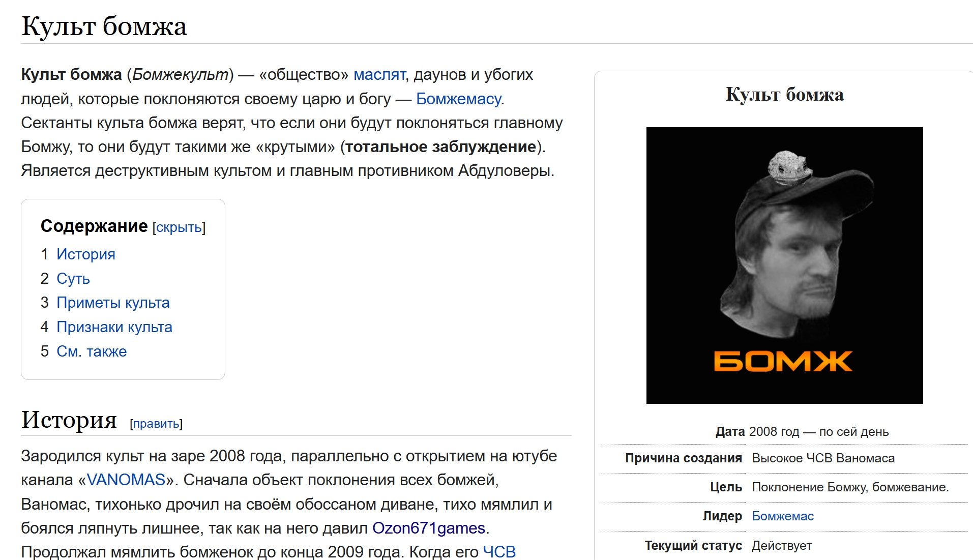
Task: Click the «Цель» infobox label
Action: pyautogui.click(x=726, y=487)
